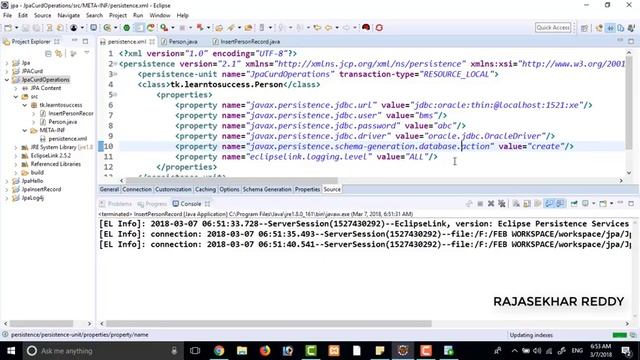
Task: Remove launch using the console X icon
Action: coord(491,203)
